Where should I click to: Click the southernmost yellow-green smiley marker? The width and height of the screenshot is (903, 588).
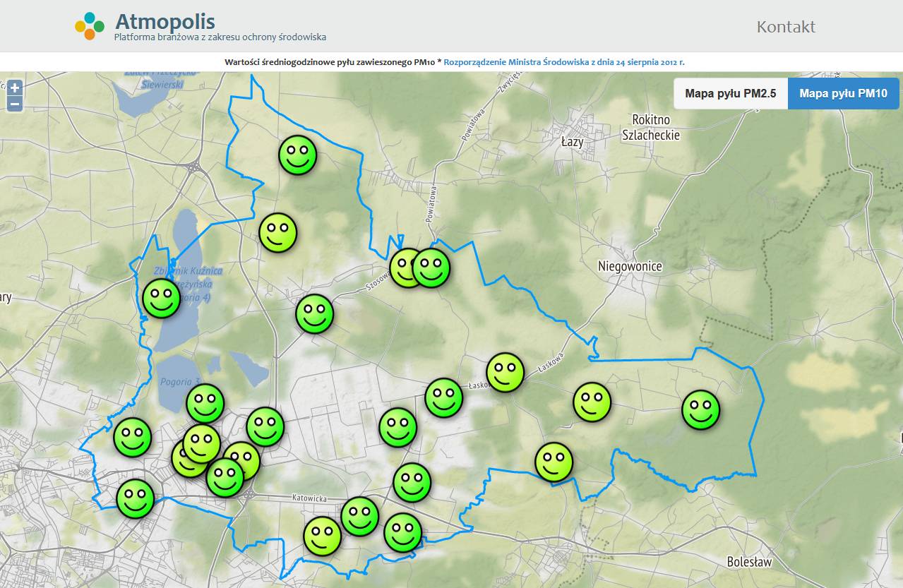point(323,536)
